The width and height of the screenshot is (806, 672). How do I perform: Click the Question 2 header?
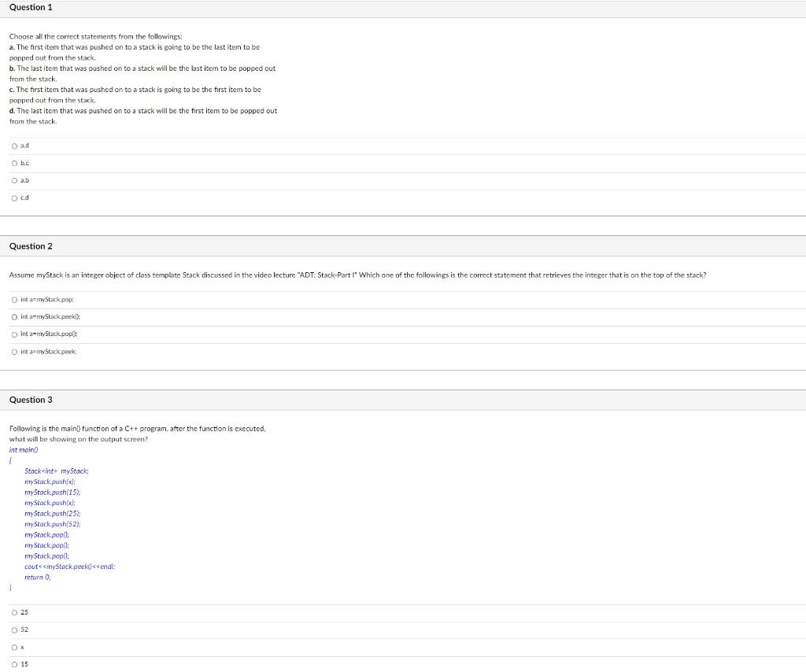(x=31, y=246)
